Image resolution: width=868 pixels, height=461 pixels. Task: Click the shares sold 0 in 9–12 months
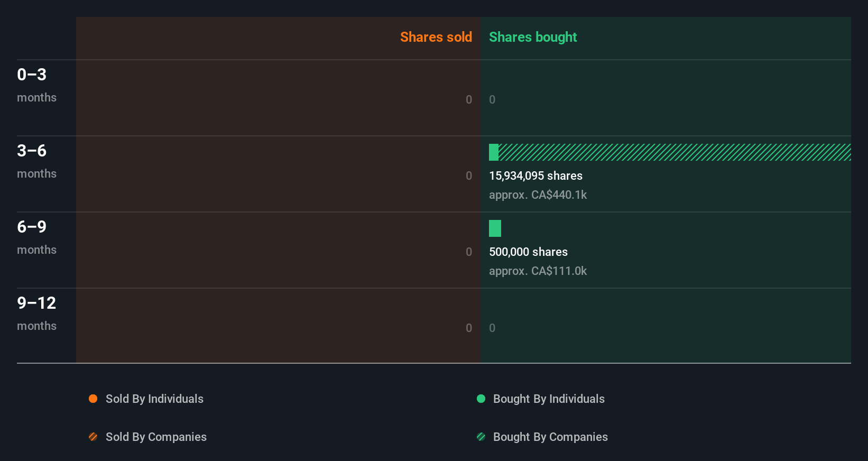469,328
